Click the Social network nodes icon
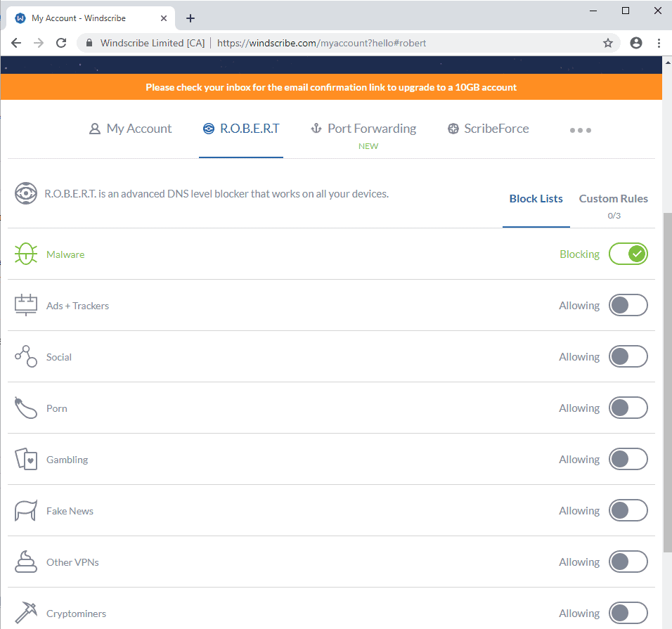Viewport: 672px width, 629px height. (x=26, y=357)
